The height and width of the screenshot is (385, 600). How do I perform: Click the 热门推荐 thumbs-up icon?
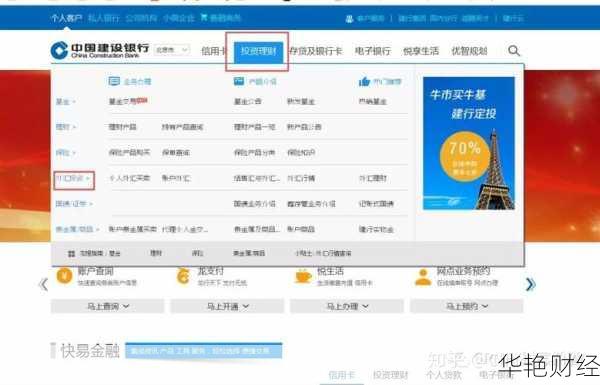[364, 81]
